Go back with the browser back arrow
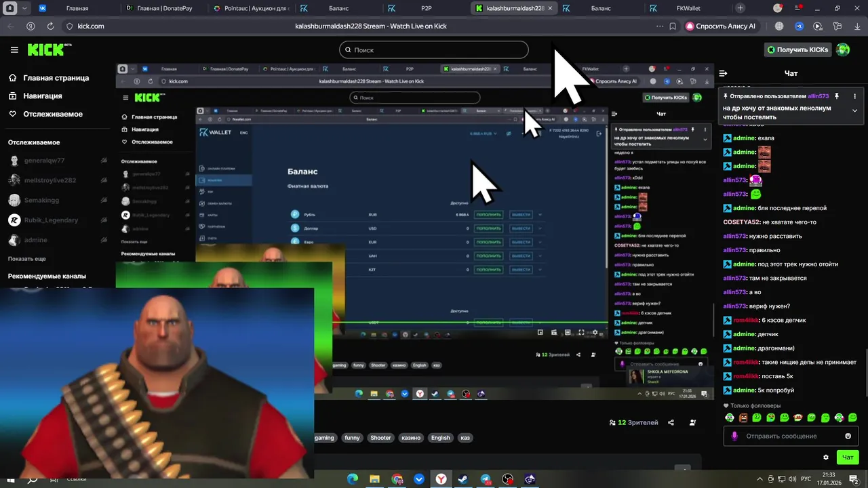The image size is (868, 488). (10, 26)
